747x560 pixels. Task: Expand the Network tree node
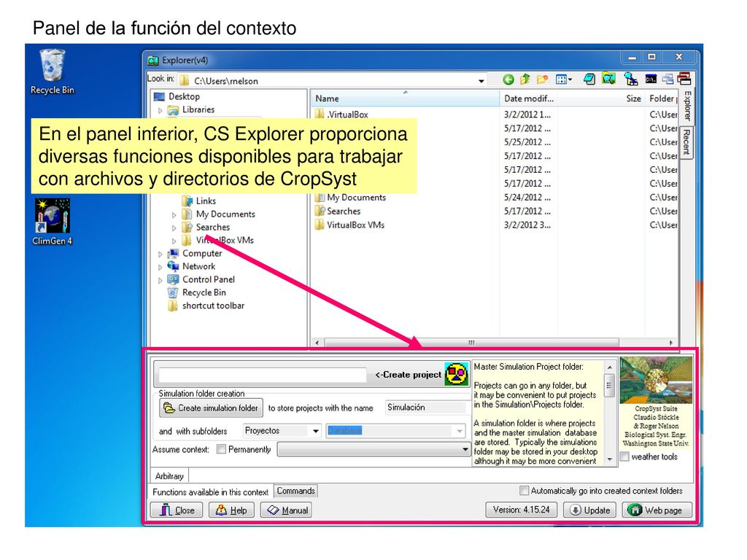(x=160, y=267)
